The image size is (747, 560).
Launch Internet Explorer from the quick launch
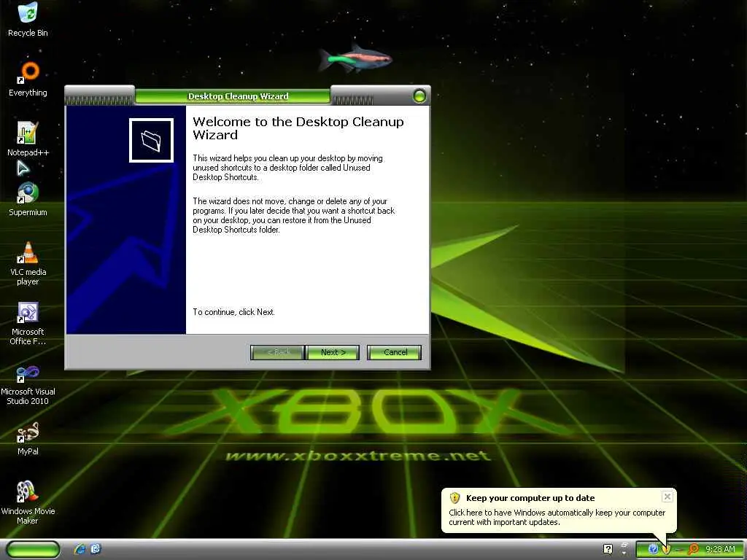pyautogui.click(x=80, y=549)
